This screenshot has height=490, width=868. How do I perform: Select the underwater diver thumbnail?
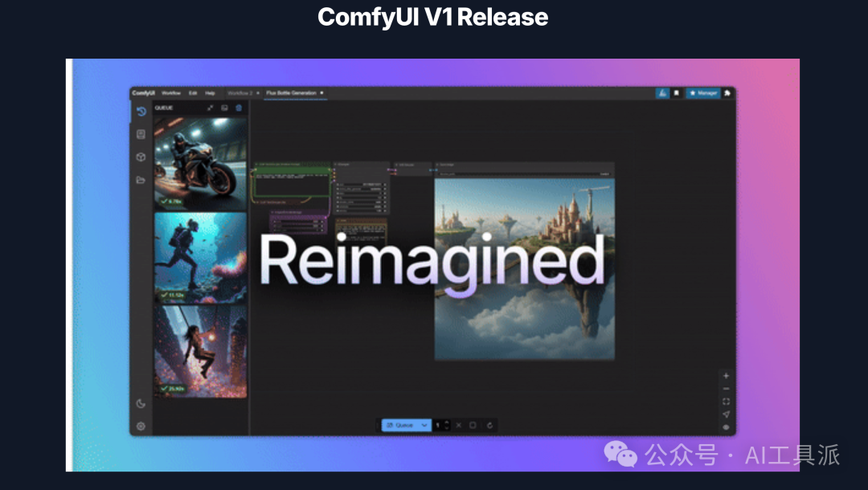(x=200, y=258)
